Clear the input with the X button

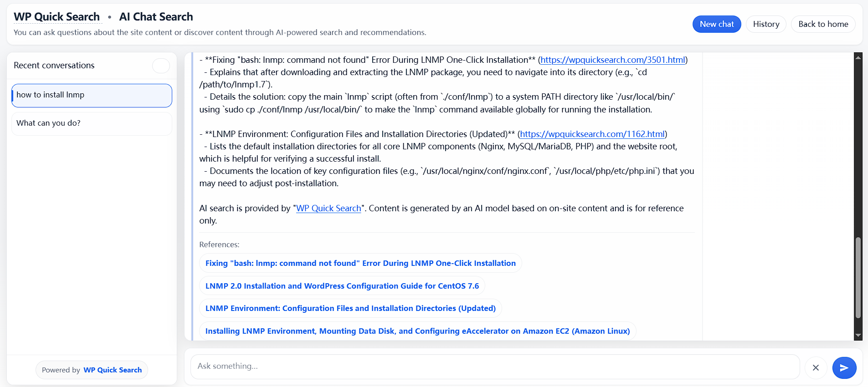click(x=816, y=367)
